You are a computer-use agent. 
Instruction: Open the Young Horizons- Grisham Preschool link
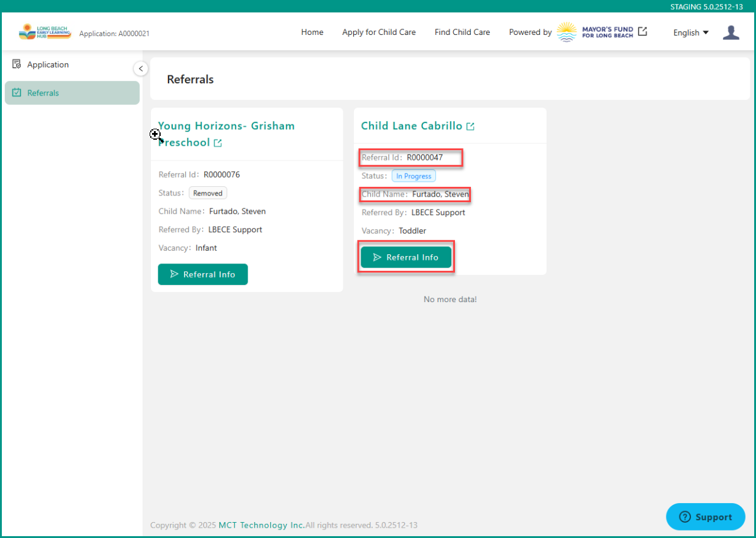tap(226, 134)
